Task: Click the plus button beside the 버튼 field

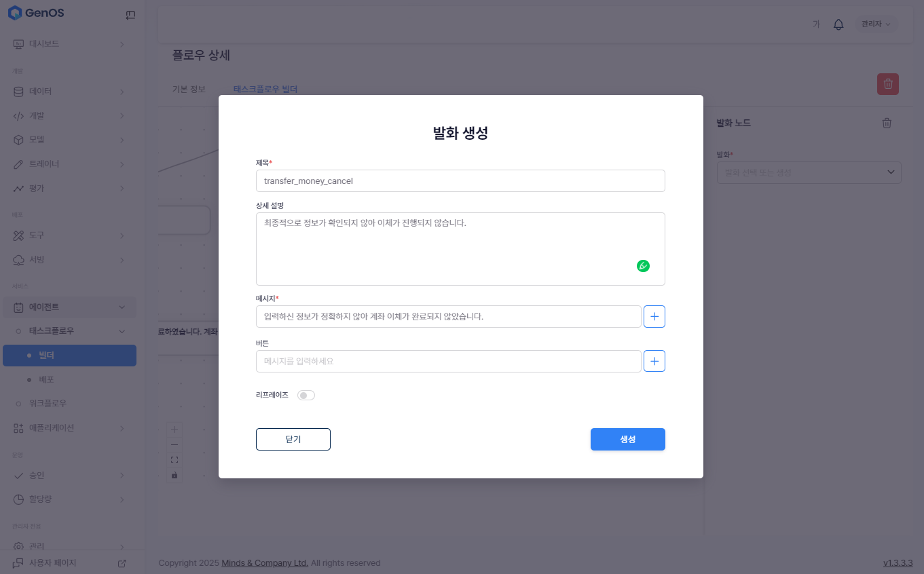Action: [654, 362]
